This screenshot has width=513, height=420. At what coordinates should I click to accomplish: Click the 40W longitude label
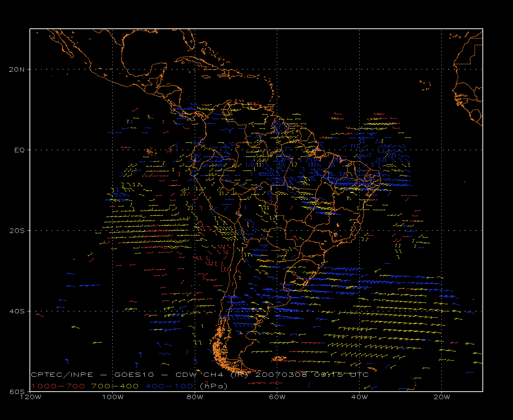[359, 397]
